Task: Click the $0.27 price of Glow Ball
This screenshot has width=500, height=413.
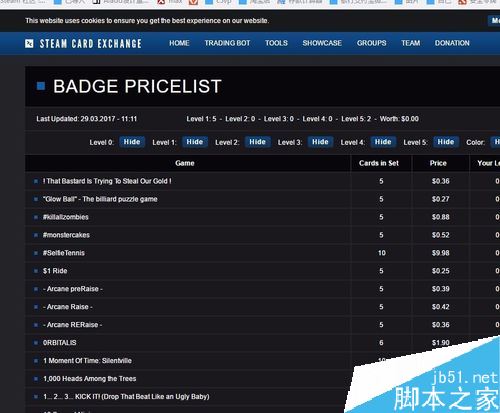Action: [x=441, y=199]
